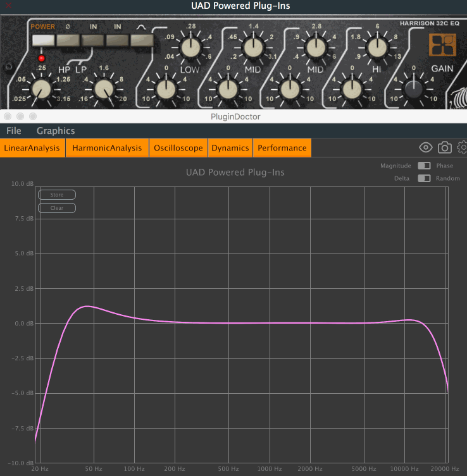The image size is (467, 476).
Task: Click the PluginDoctor minimize window button
Action: pyautogui.click(x=20, y=116)
